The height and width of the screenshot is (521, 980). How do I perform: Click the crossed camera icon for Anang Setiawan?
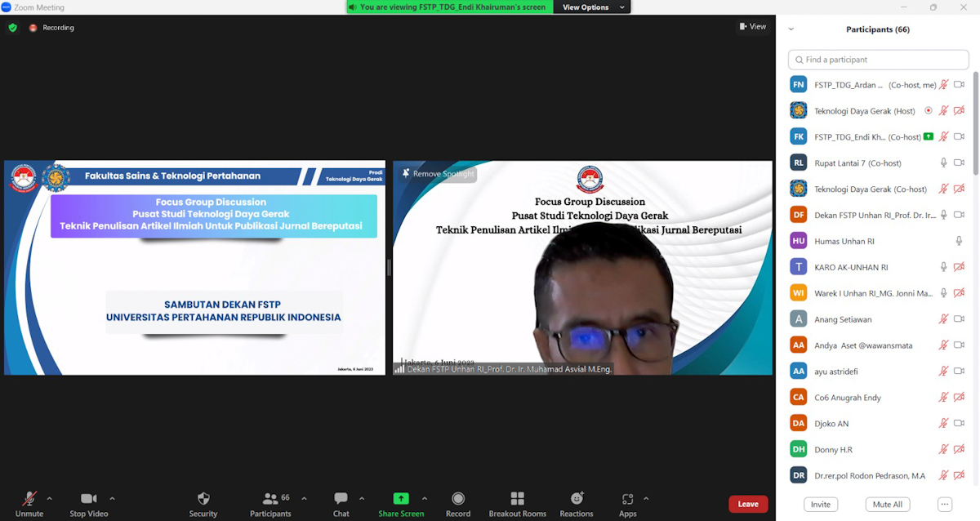point(959,319)
